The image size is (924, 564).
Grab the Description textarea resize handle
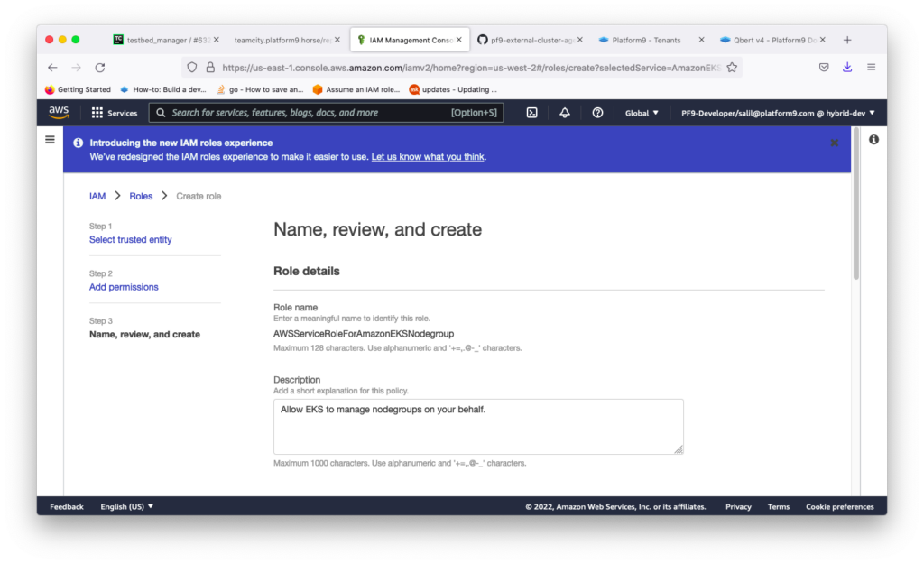(679, 449)
